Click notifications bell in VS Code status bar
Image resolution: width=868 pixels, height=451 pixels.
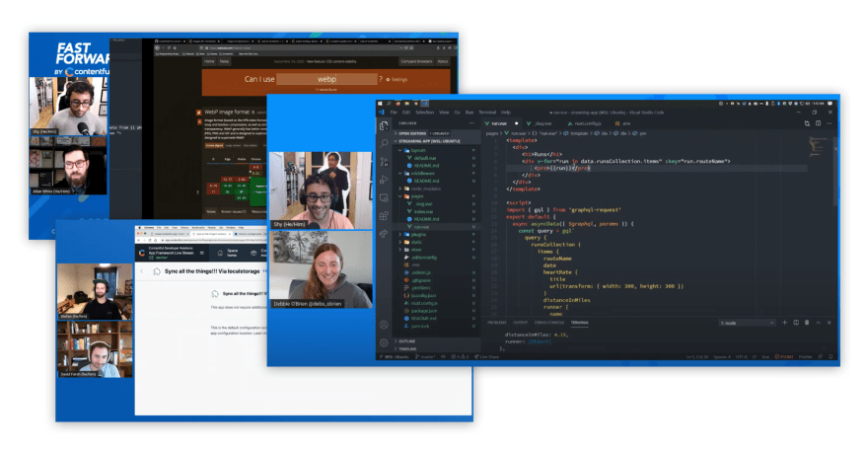click(x=831, y=357)
